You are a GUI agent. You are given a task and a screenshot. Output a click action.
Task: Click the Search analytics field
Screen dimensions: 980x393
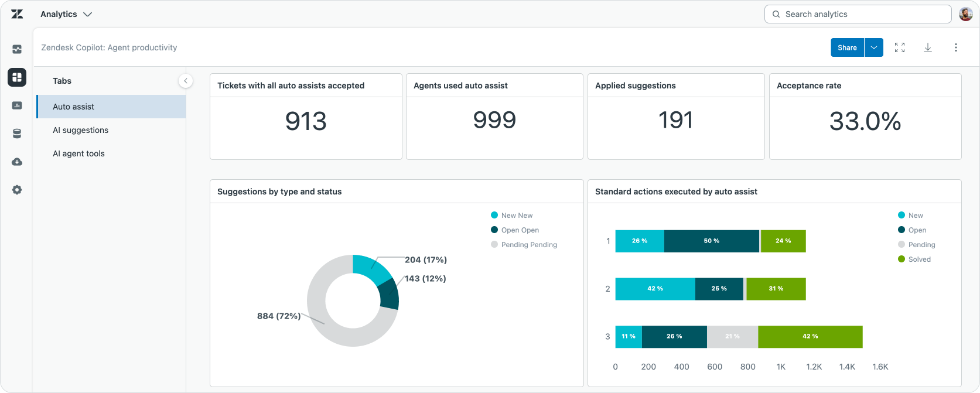pyautogui.click(x=858, y=14)
